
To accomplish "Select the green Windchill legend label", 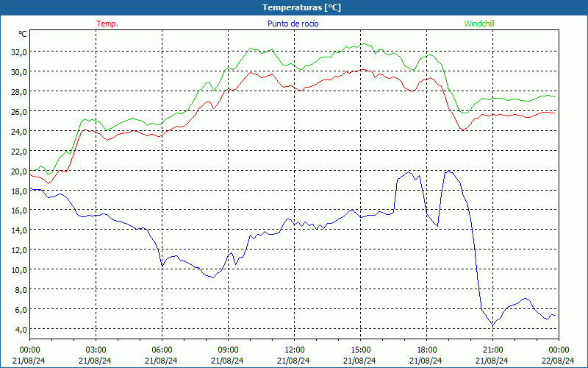I will [479, 24].
